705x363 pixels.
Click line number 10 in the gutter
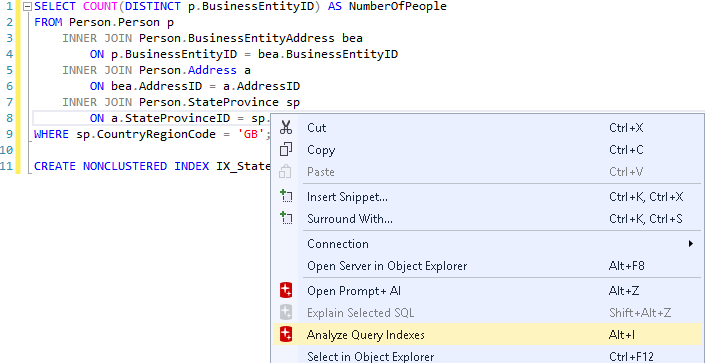coord(7,150)
